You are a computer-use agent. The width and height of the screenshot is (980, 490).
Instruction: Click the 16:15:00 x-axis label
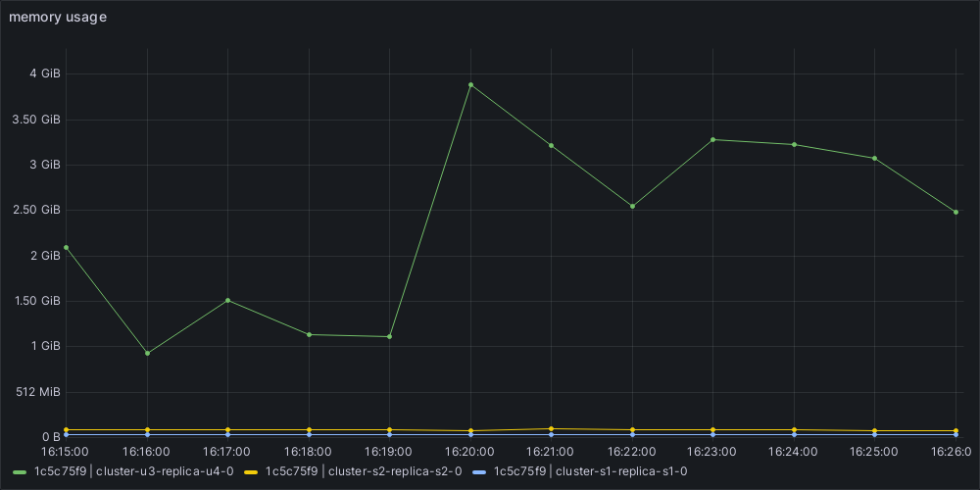(x=65, y=451)
